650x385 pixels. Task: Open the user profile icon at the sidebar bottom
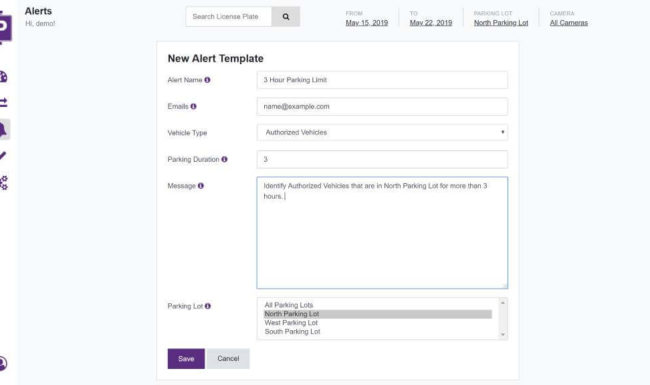tap(3, 363)
